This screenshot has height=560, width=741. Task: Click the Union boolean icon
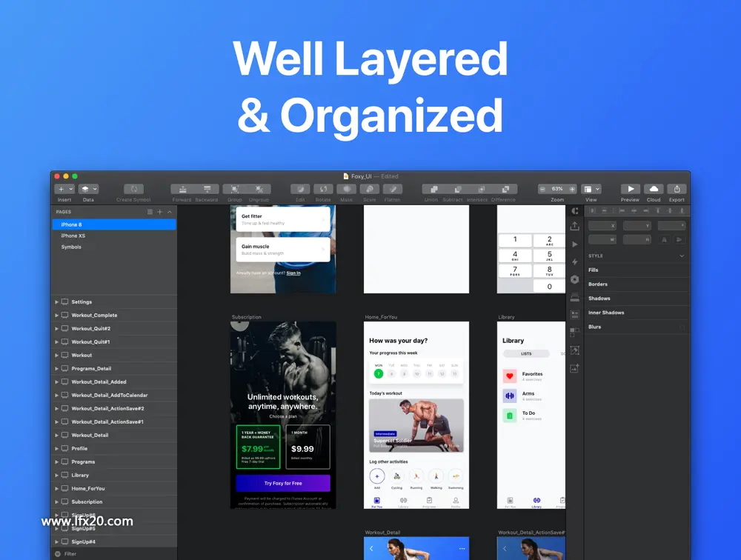click(433, 189)
